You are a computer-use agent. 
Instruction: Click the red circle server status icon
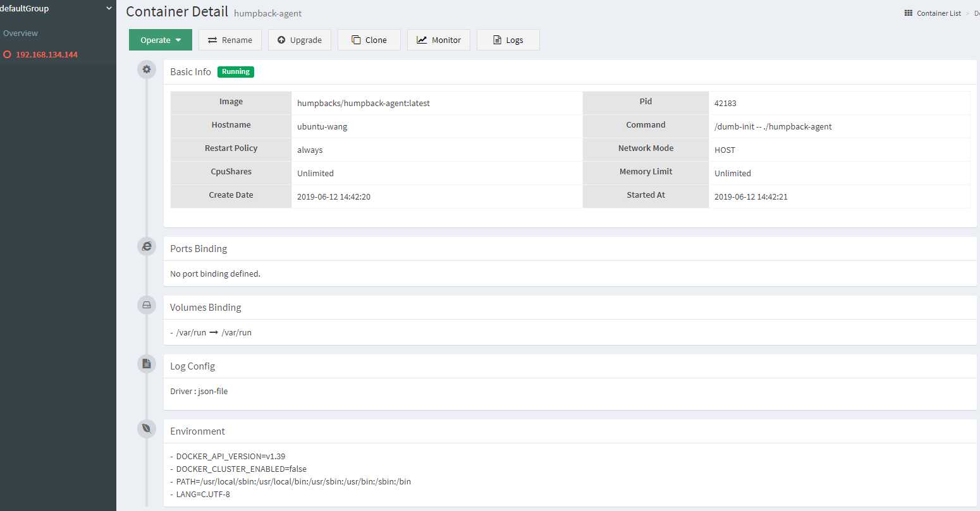8,54
